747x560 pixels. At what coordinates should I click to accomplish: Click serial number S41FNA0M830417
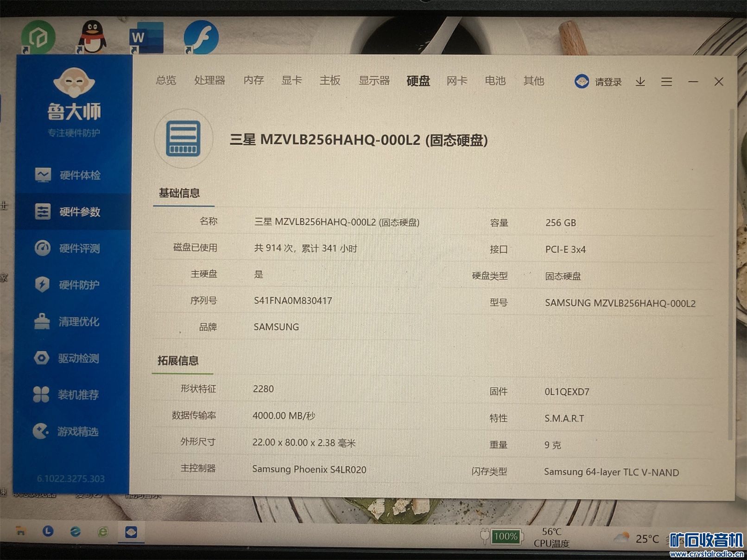[293, 301]
